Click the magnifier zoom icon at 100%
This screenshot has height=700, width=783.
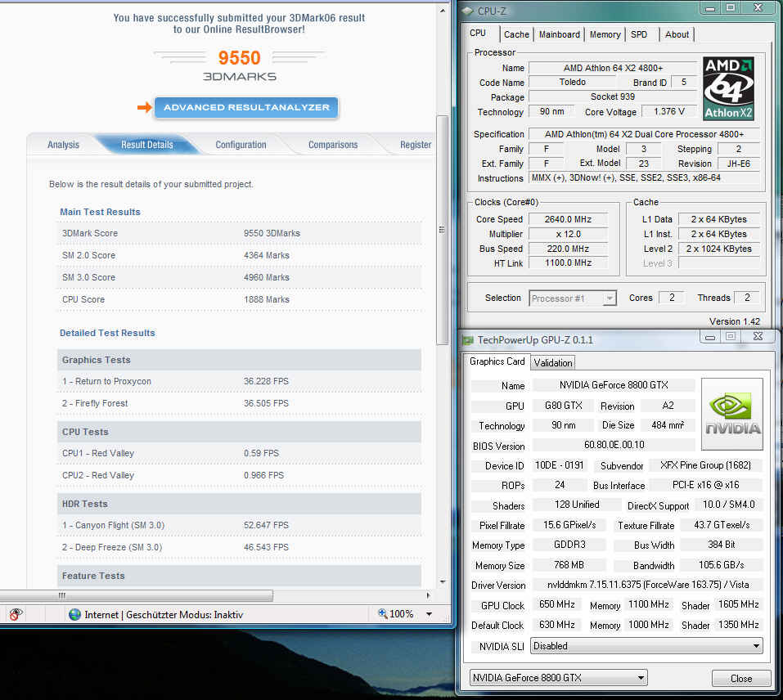coord(383,613)
